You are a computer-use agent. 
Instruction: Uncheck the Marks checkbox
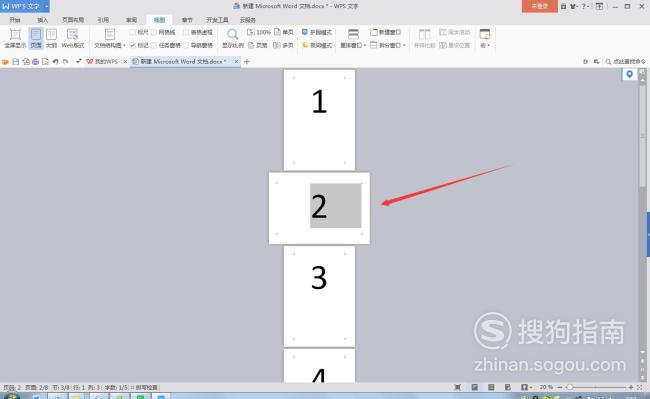132,45
